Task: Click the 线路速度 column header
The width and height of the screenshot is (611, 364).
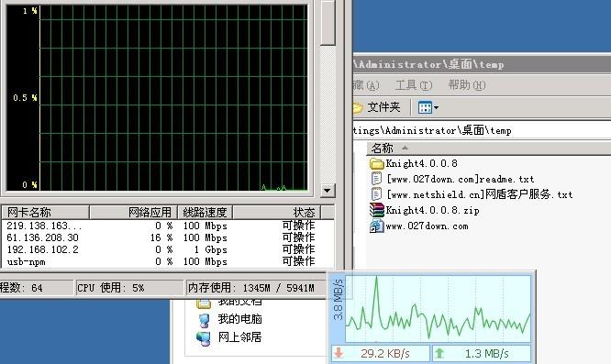Action: pos(205,213)
